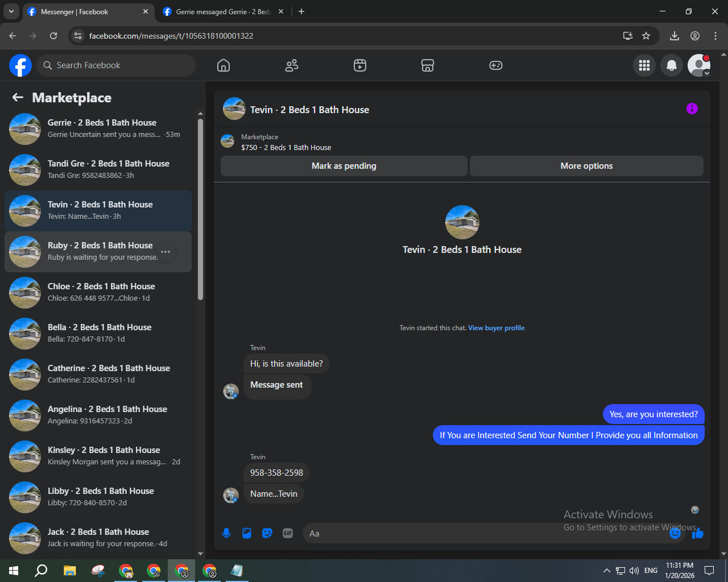This screenshot has width=728, height=582.
Task: Open Chloe conversation in sidebar
Action: (x=98, y=293)
